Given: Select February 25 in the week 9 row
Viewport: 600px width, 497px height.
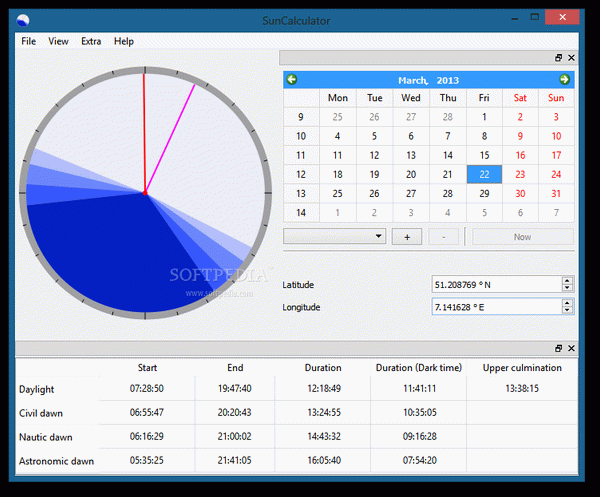Looking at the screenshot, I should tap(338, 117).
